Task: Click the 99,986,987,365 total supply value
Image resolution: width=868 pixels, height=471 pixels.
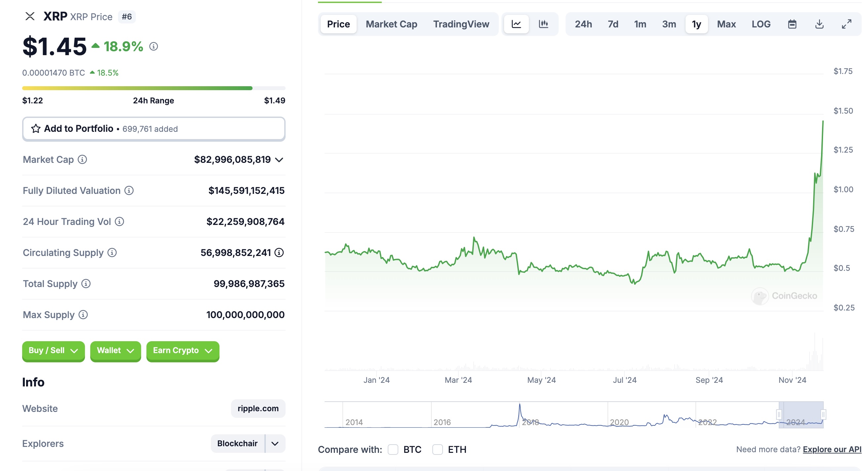Action: point(249,284)
